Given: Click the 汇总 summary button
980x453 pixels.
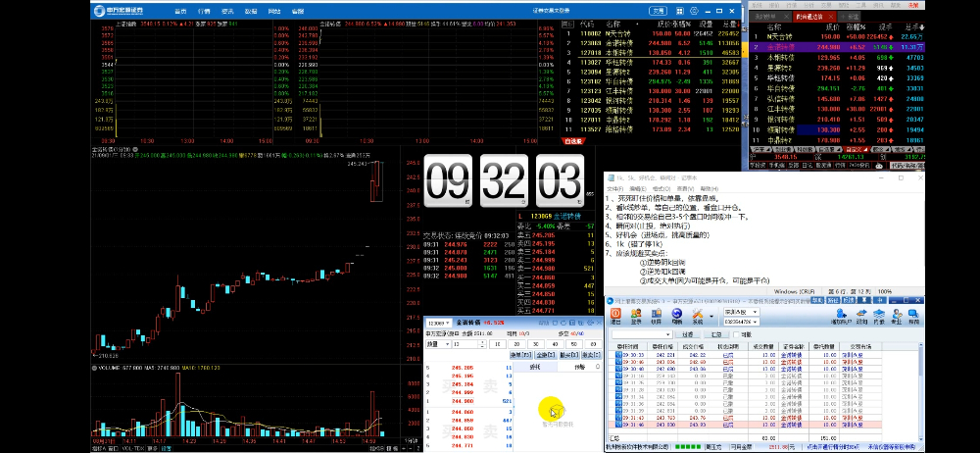Looking at the screenshot, I should pyautogui.click(x=717, y=334).
